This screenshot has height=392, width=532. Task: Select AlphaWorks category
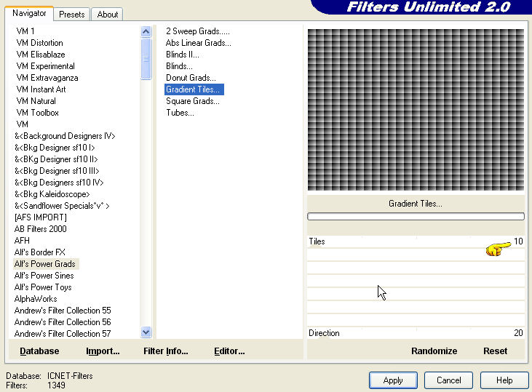(x=36, y=299)
